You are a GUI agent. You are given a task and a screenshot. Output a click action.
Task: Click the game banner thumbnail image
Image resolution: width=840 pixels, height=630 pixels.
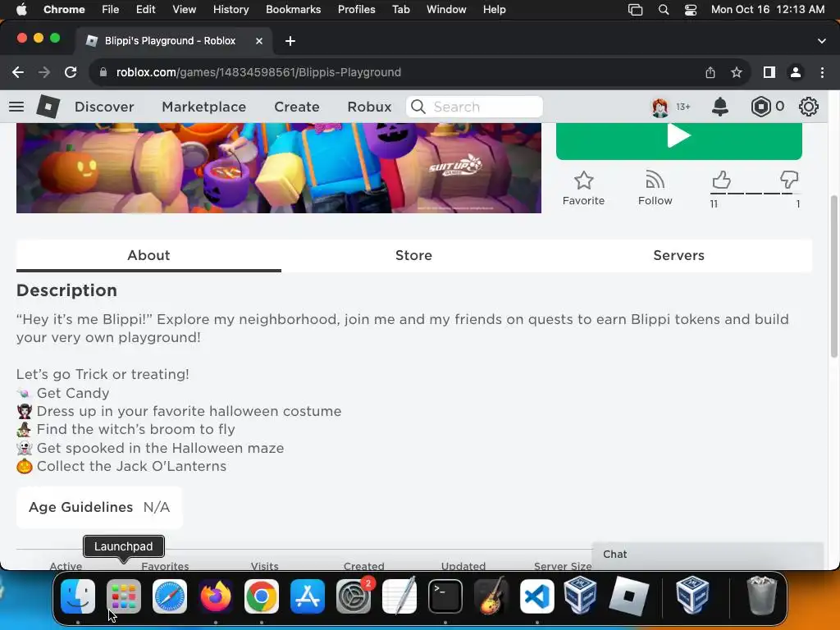pos(279,167)
